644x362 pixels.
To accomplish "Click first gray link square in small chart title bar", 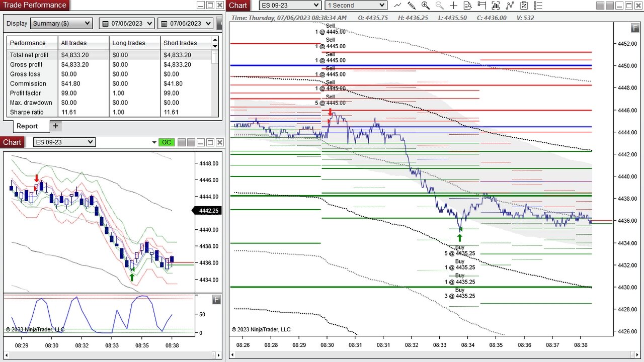I will [182, 142].
